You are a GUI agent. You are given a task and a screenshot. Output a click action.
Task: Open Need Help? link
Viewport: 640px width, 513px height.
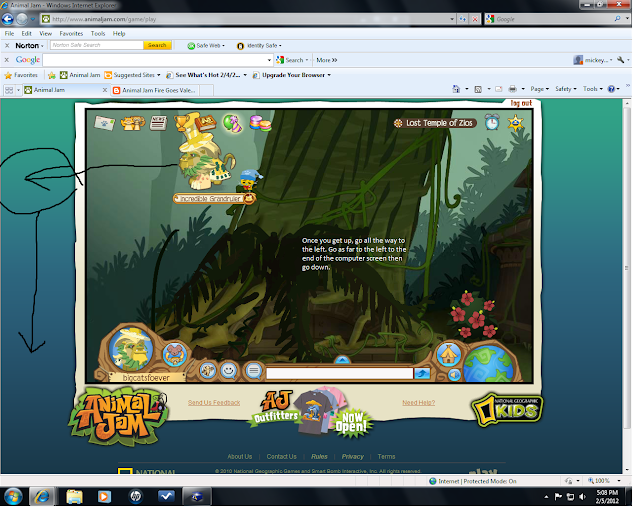coord(418,403)
